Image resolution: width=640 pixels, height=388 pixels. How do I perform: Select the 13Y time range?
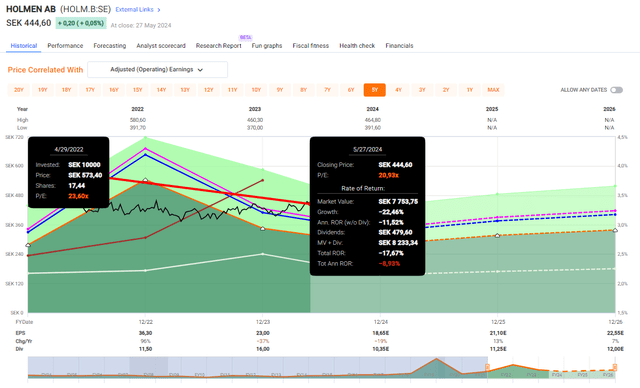185,90
